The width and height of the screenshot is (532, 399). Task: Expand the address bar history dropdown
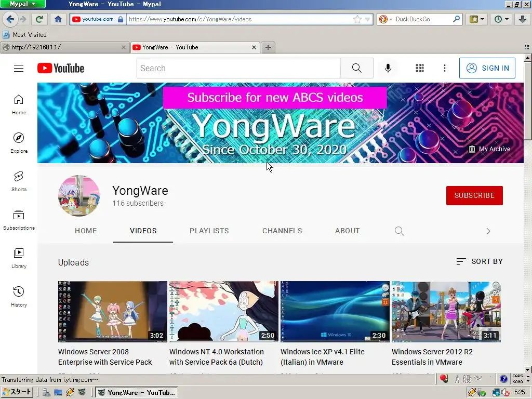click(x=367, y=19)
